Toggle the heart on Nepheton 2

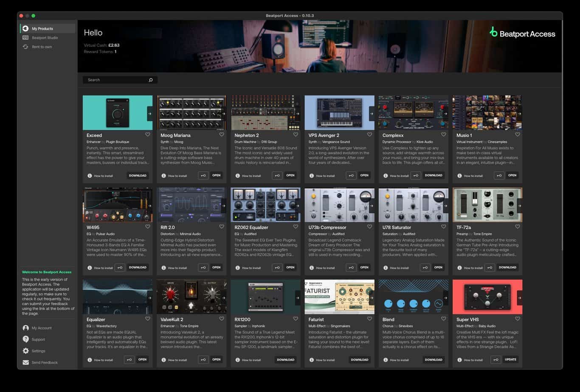tap(296, 134)
